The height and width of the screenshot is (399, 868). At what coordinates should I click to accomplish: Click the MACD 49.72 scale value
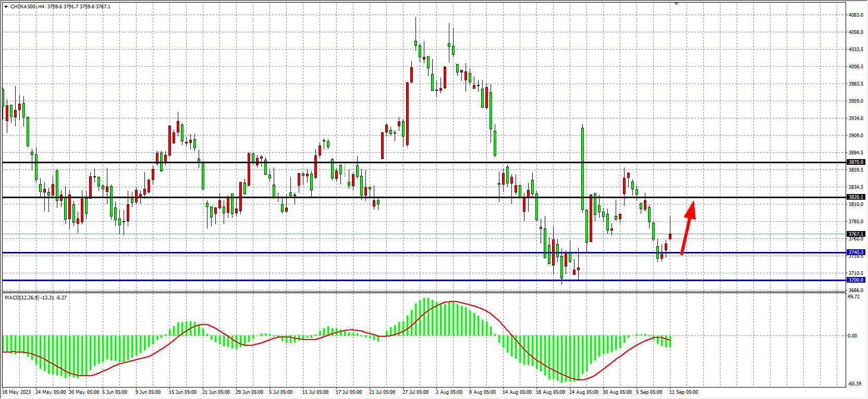point(854,297)
